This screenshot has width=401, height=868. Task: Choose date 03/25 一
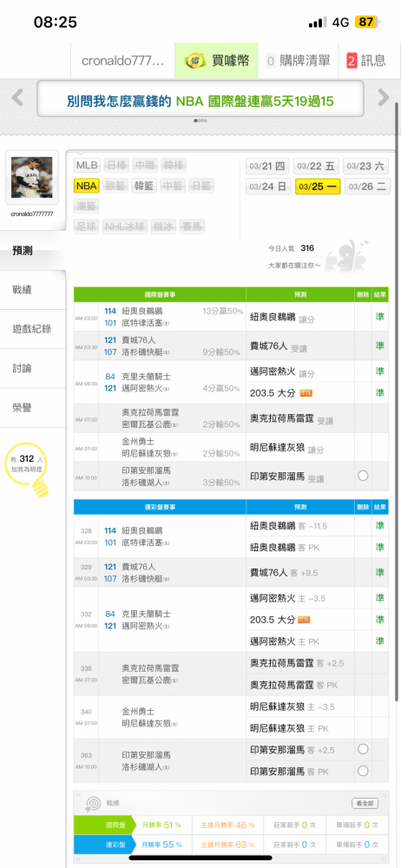click(318, 187)
